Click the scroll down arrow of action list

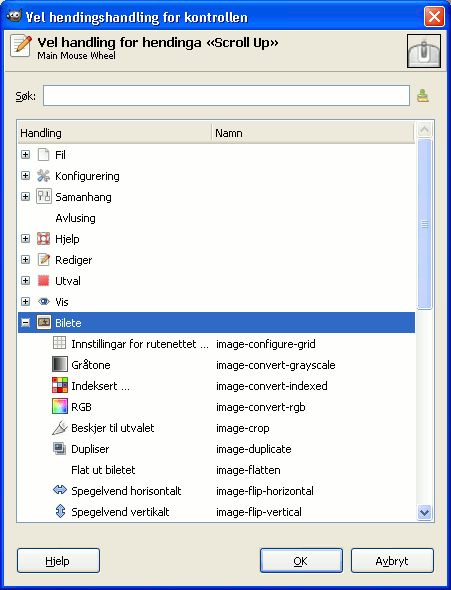[x=425, y=512]
